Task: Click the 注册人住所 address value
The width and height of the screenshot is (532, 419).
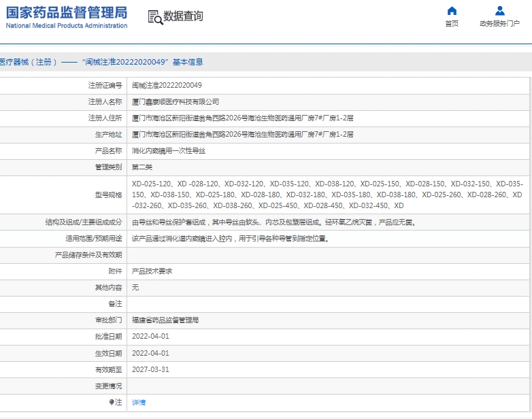Action: click(243, 118)
